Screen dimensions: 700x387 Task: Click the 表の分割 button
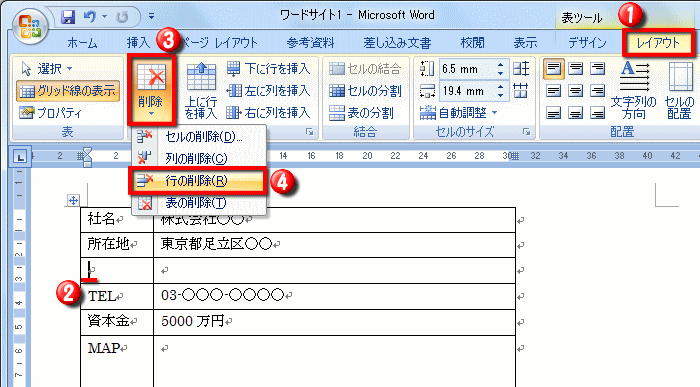[x=361, y=113]
